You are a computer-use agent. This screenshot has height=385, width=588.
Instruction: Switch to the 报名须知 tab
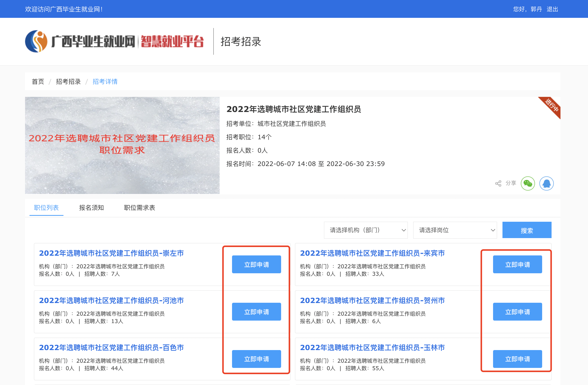pos(91,208)
